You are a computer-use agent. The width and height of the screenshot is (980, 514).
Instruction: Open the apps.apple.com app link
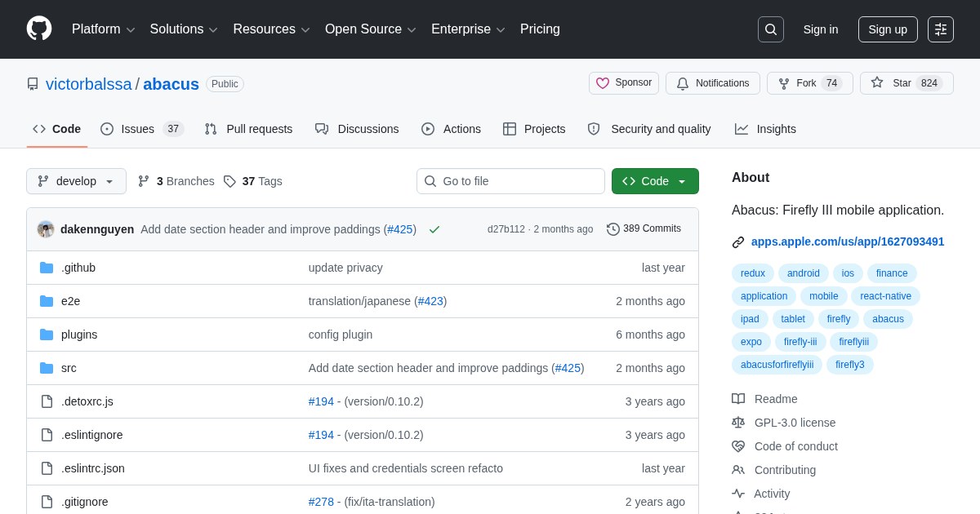click(848, 241)
